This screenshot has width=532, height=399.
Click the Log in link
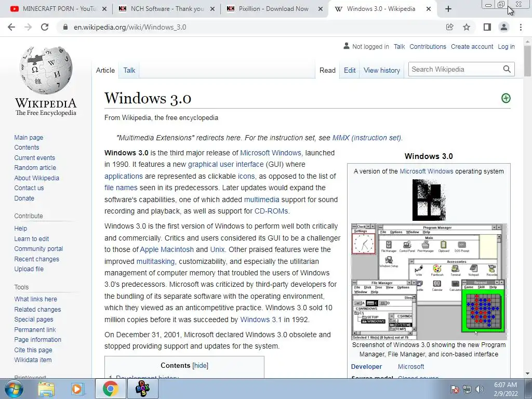(x=506, y=46)
